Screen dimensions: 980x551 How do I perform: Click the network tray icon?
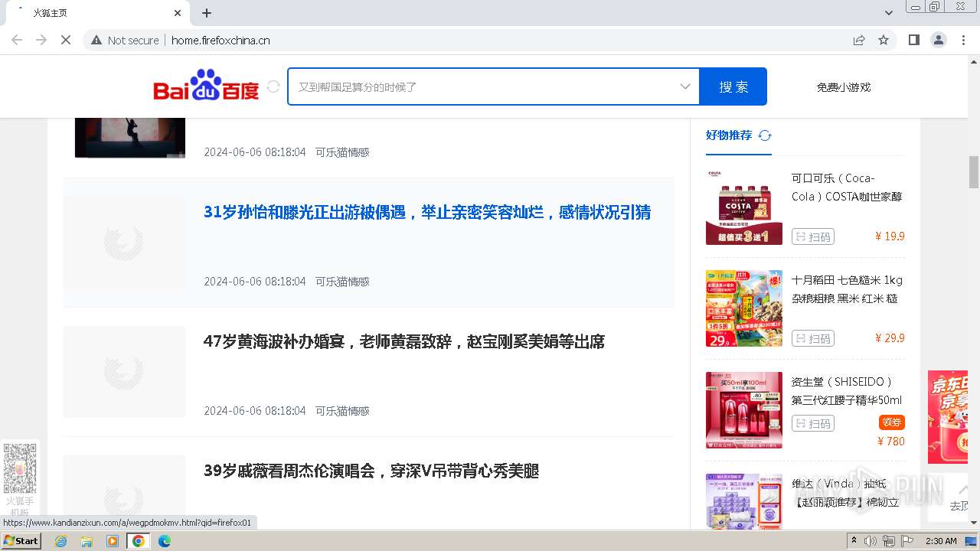pyautogui.click(x=889, y=541)
